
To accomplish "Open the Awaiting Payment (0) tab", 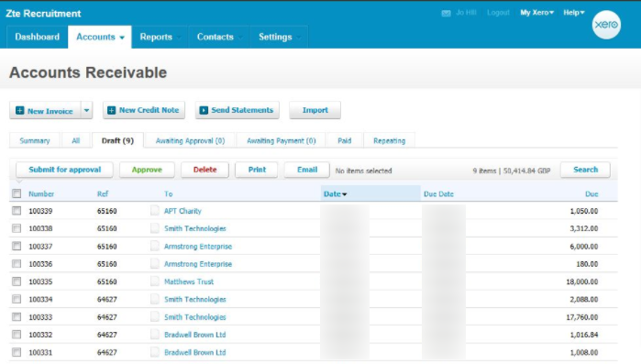I will [282, 140].
